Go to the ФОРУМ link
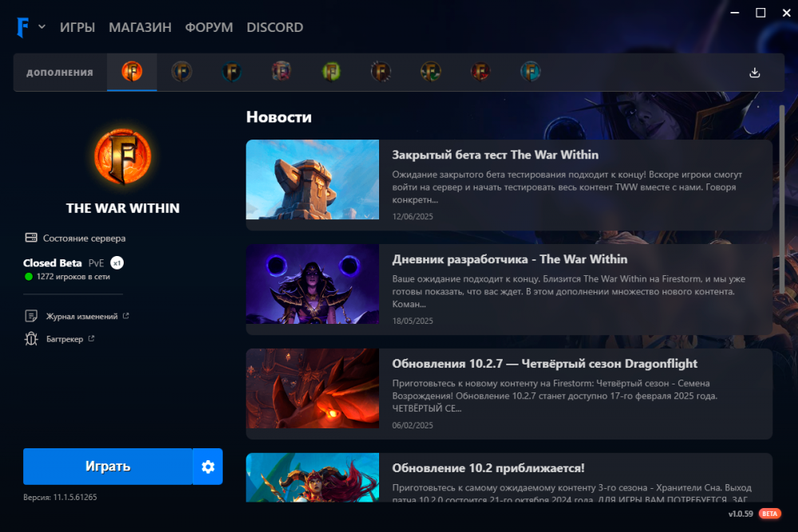The width and height of the screenshot is (798, 532). [208, 27]
